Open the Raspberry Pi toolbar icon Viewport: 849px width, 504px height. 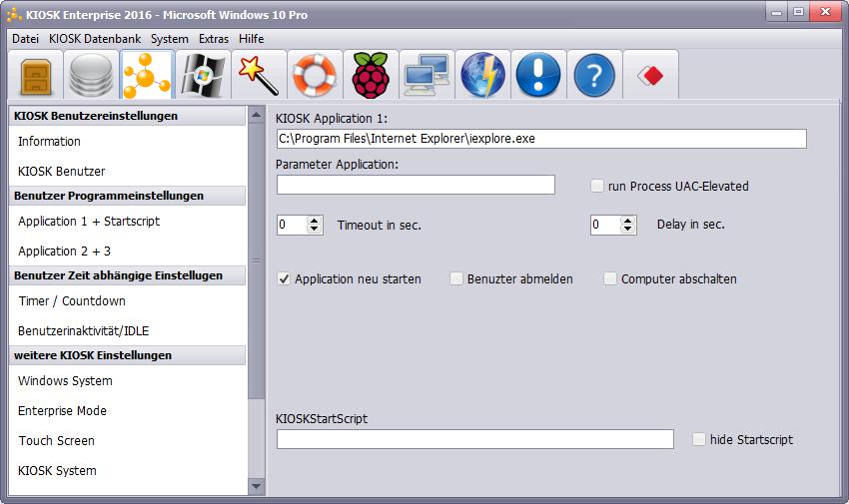371,76
